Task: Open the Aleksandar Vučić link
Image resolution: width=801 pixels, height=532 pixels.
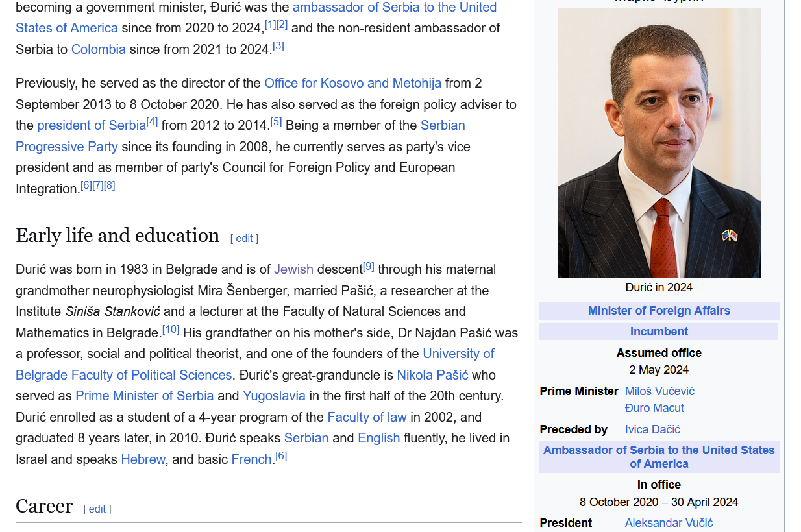Action: pos(669,523)
